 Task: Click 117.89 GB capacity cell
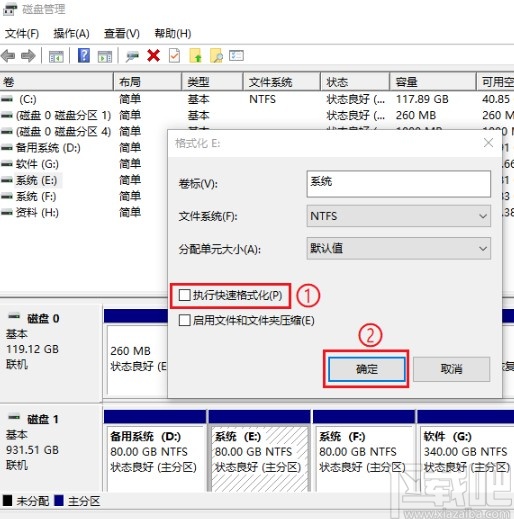tap(422, 99)
